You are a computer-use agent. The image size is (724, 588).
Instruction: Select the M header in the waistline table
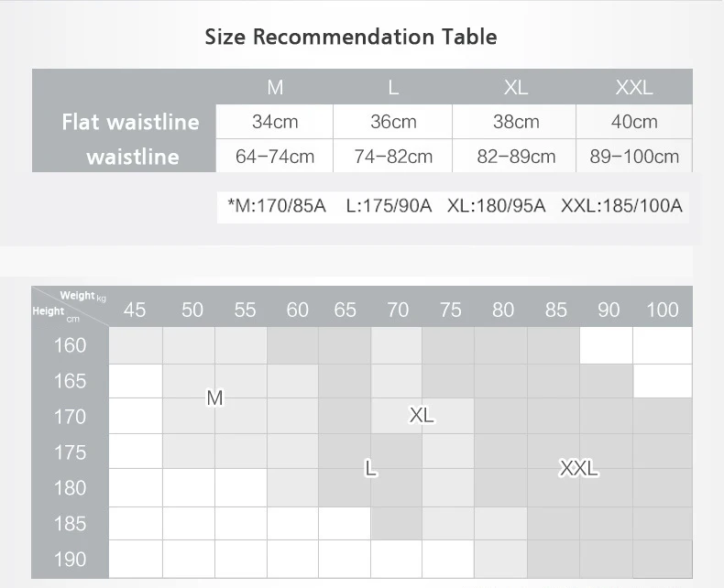[275, 88]
